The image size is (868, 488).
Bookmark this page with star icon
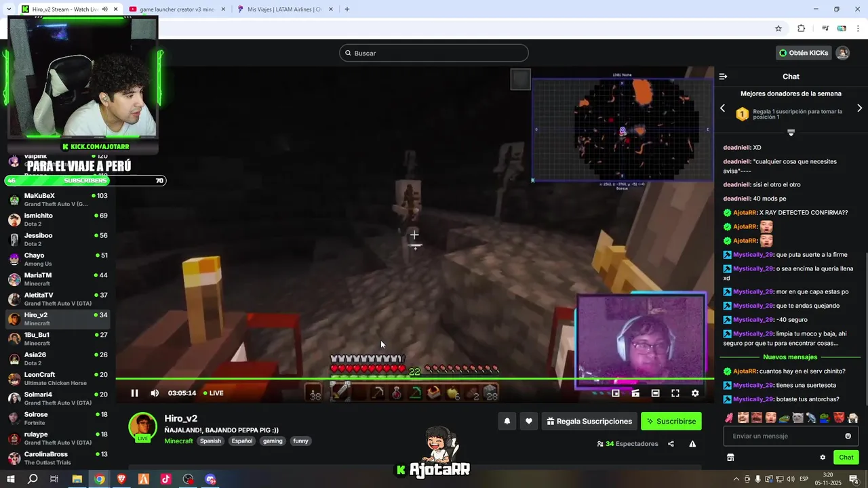tap(778, 28)
